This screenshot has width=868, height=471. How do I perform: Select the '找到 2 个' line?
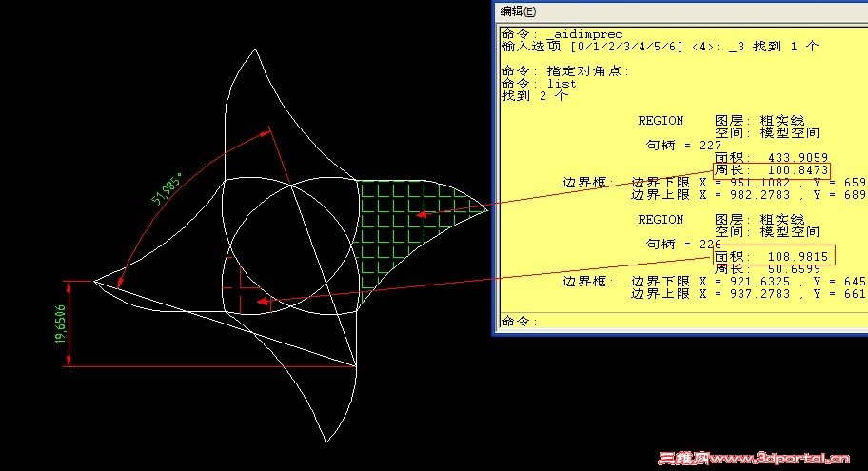point(534,96)
